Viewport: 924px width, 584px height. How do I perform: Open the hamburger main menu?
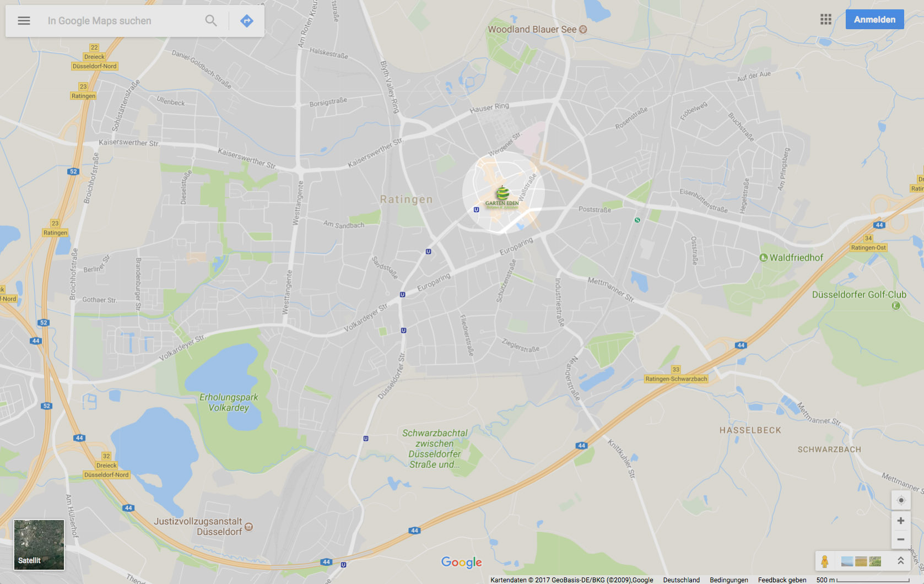(24, 21)
